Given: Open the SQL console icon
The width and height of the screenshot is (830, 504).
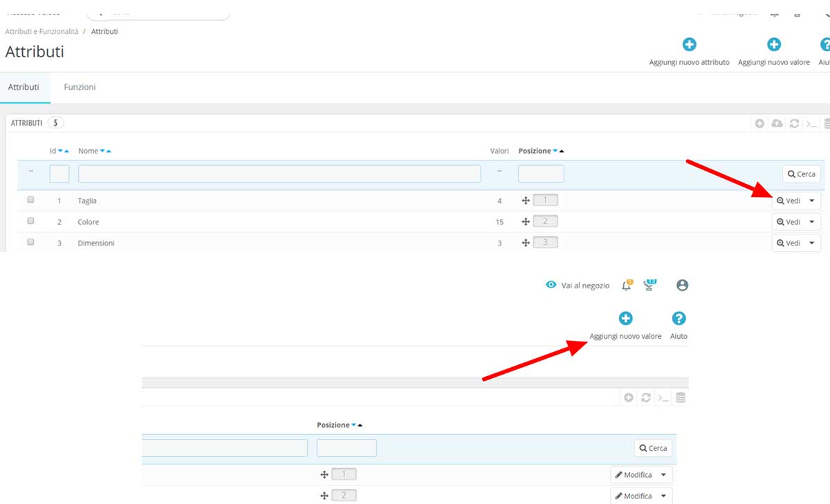Looking at the screenshot, I should click(811, 123).
